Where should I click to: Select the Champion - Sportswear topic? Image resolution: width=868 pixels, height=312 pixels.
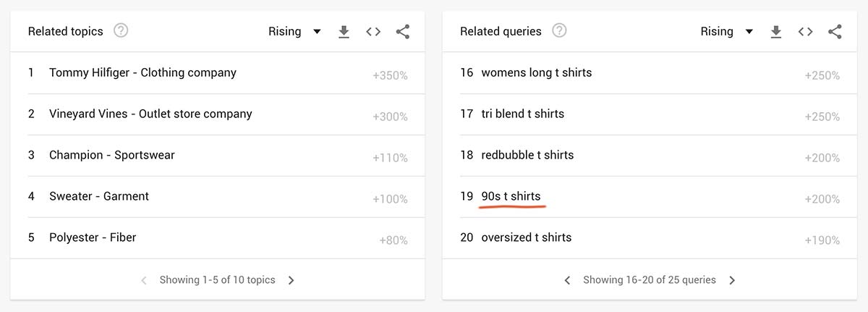coord(111,155)
